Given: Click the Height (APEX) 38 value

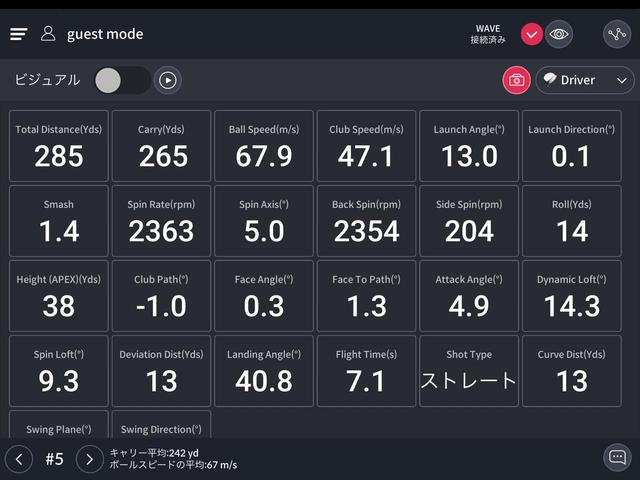Looking at the screenshot, I should coord(59,307).
